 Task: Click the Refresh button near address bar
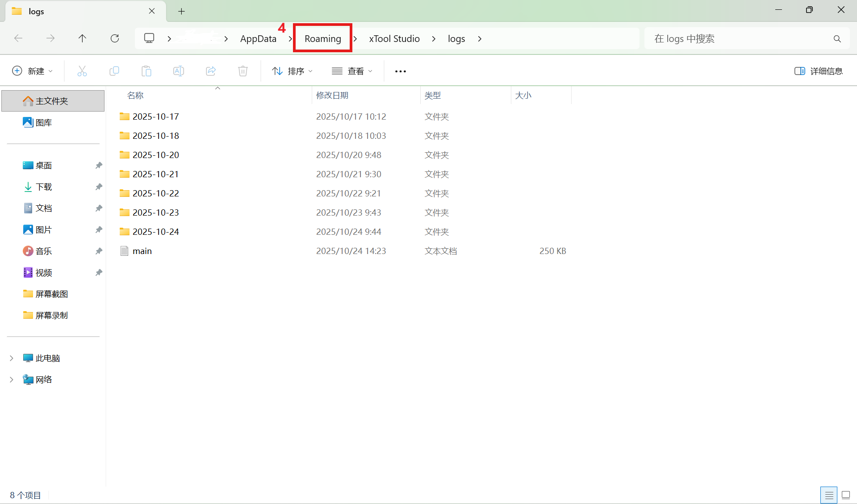[115, 38]
